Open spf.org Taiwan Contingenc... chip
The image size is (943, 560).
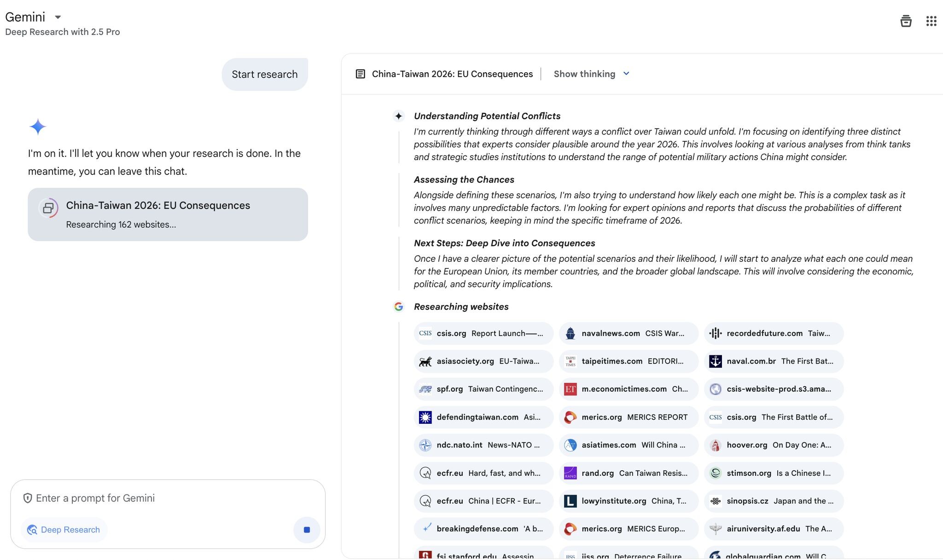[x=483, y=389]
